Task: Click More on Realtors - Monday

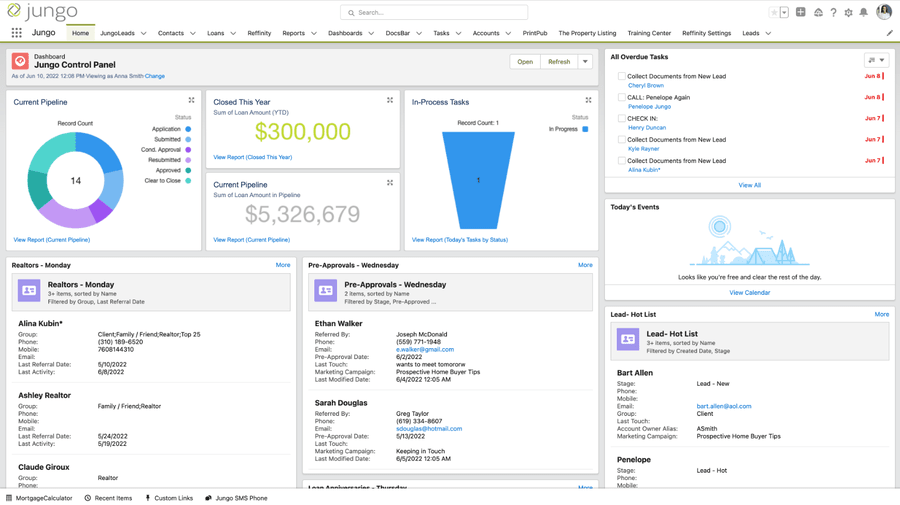Action: 283,265
